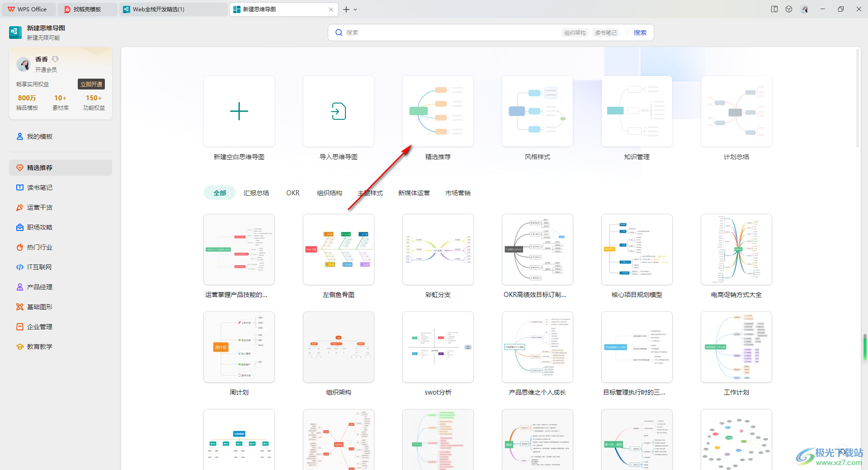Open the 左侧鱼骨图 template

pos(339,249)
